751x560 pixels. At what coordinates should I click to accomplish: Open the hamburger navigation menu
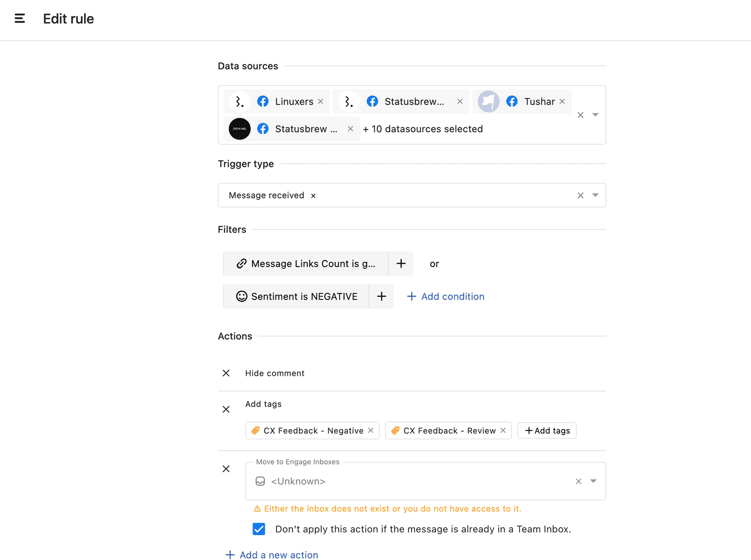20,19
